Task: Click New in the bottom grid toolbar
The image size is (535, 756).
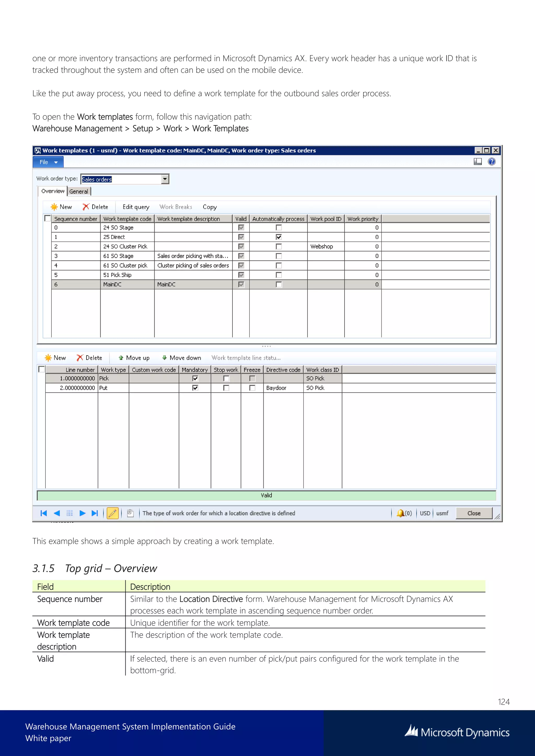Action: (x=55, y=358)
